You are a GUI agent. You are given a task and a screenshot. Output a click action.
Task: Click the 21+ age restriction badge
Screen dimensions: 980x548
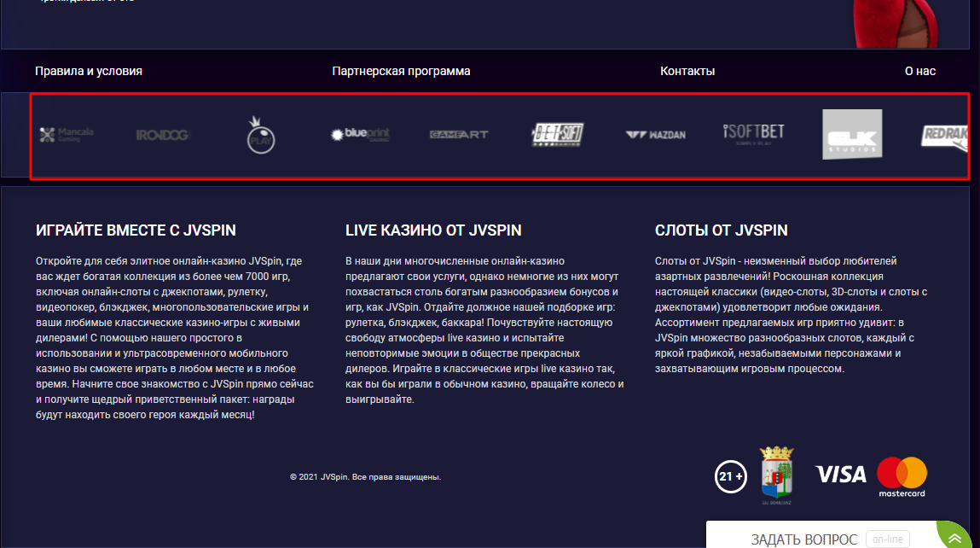[x=731, y=476]
